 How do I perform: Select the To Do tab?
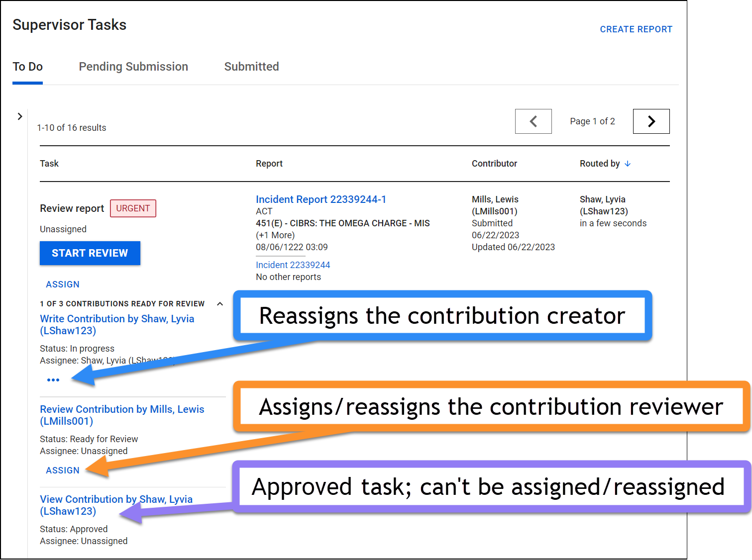[x=27, y=66]
